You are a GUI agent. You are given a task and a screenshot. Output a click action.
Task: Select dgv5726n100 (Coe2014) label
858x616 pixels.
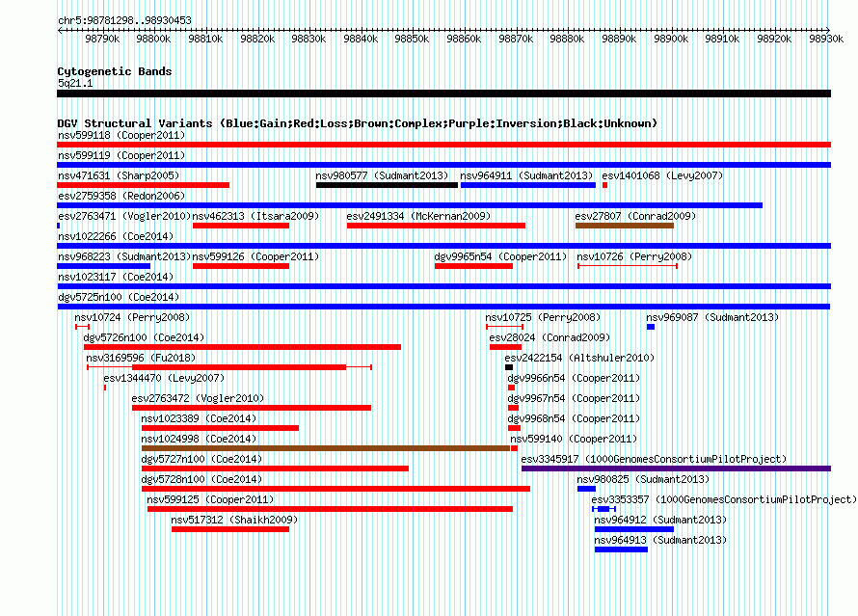pyautogui.click(x=144, y=337)
